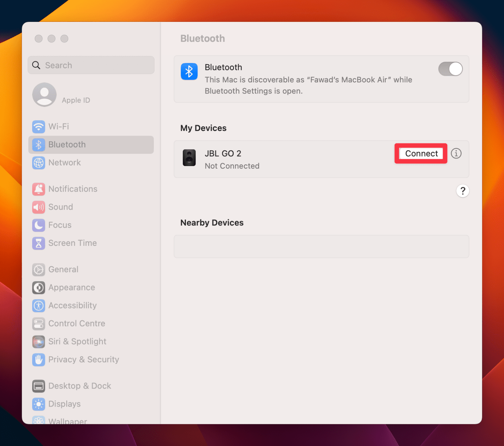The height and width of the screenshot is (446, 504).
Task: Disable Bluetooth with the toggle switch
Action: [x=450, y=69]
